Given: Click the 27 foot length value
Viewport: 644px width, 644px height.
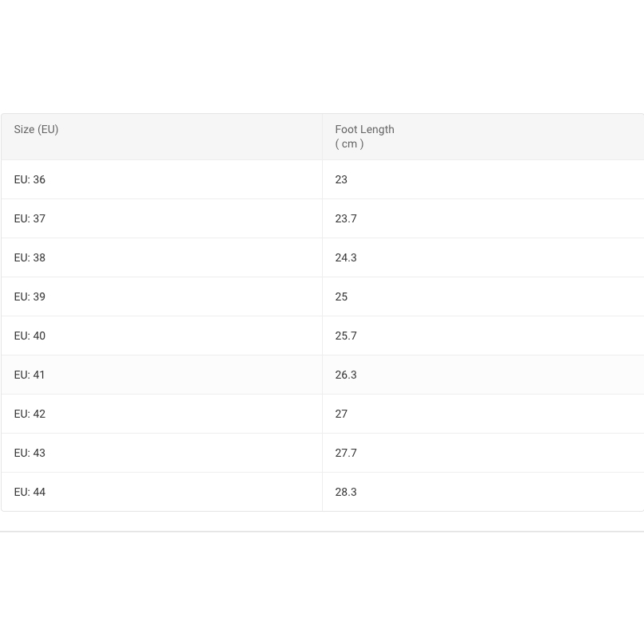Looking at the screenshot, I should pos(341,414).
